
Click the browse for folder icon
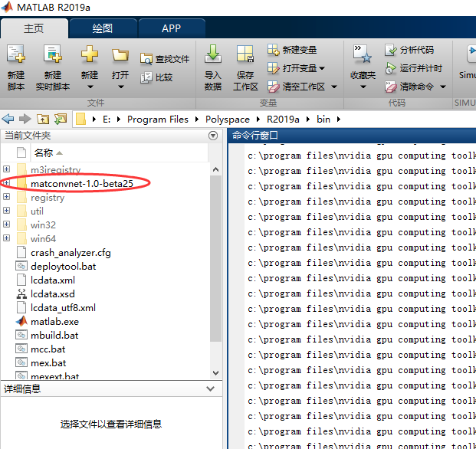pos(61,119)
